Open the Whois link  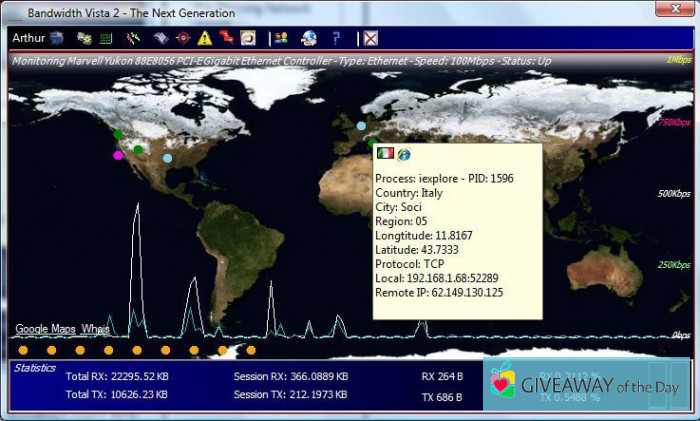point(96,329)
